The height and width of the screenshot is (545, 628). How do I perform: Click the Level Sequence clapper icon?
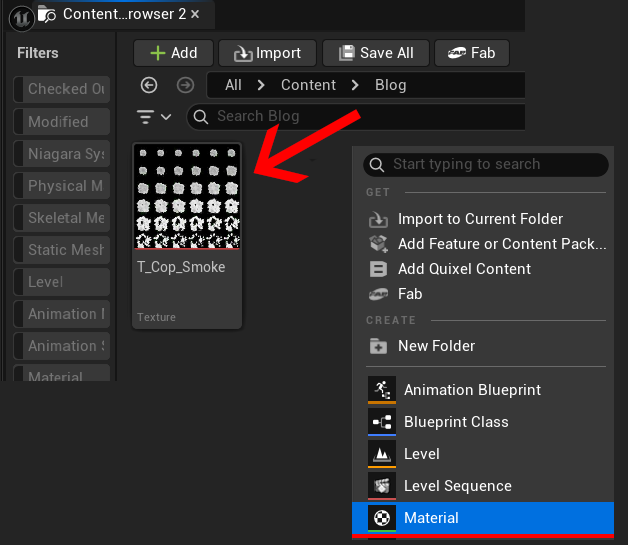coord(381,486)
